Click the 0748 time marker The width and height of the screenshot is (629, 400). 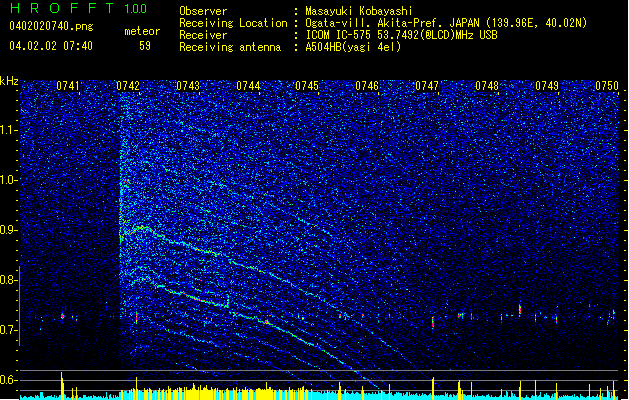[x=487, y=86]
